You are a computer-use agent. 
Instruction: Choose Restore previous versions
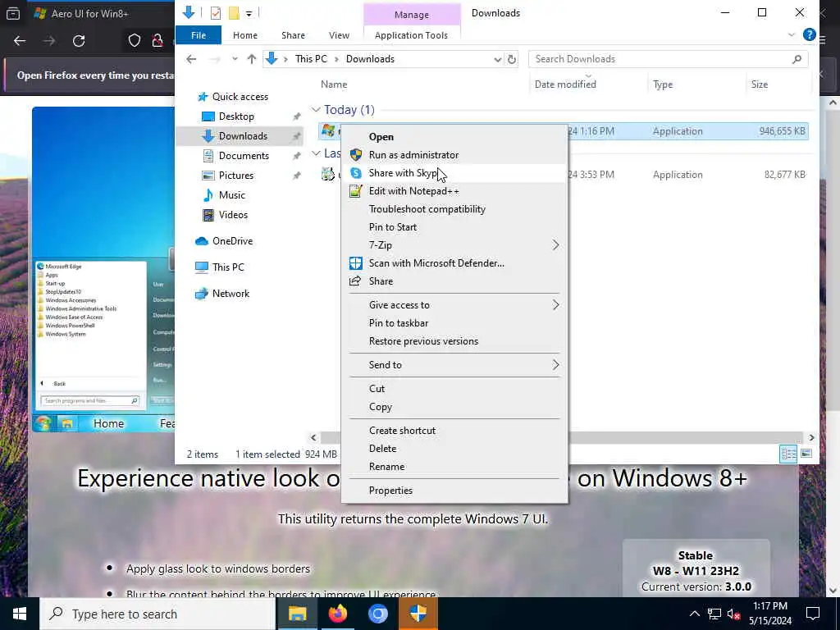pyautogui.click(x=423, y=341)
